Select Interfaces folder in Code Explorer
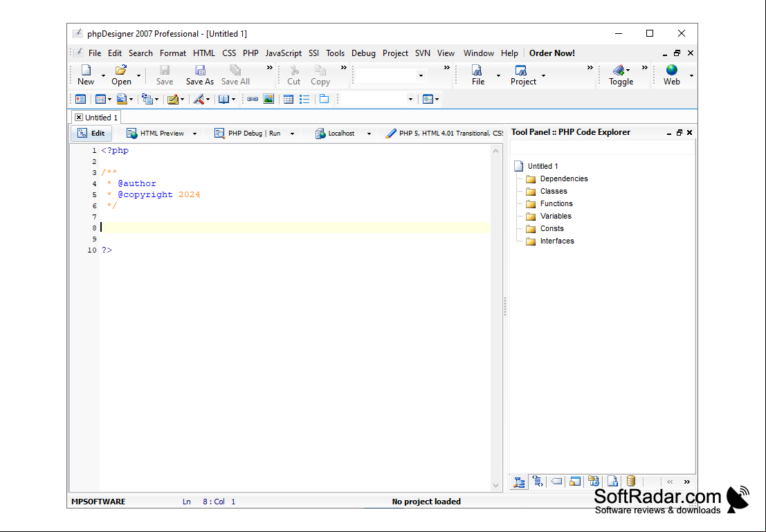The width and height of the screenshot is (766, 532). click(x=557, y=241)
